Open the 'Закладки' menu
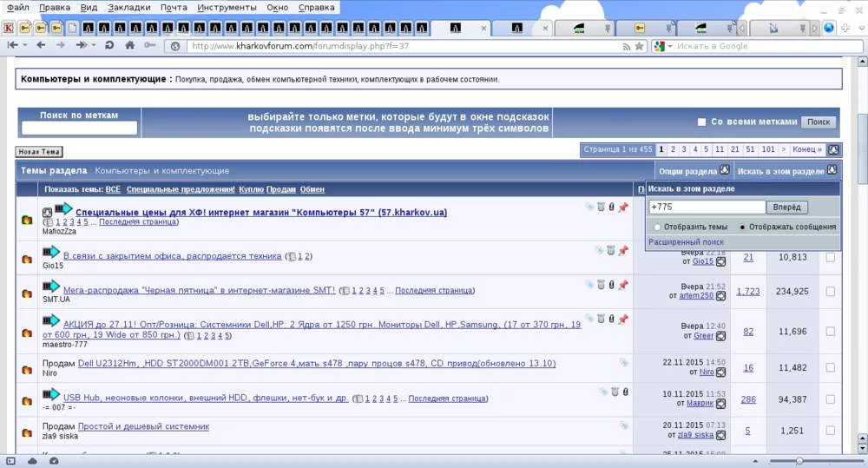 (x=128, y=7)
